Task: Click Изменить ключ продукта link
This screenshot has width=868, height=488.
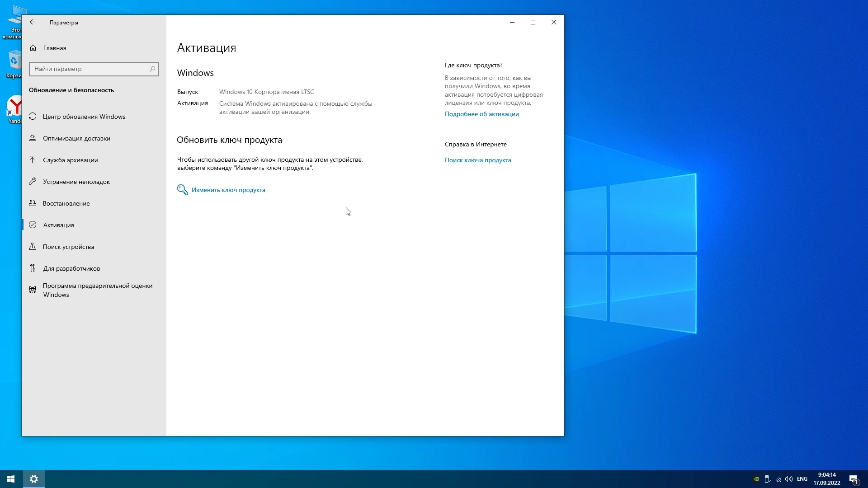Action: pyautogui.click(x=228, y=190)
